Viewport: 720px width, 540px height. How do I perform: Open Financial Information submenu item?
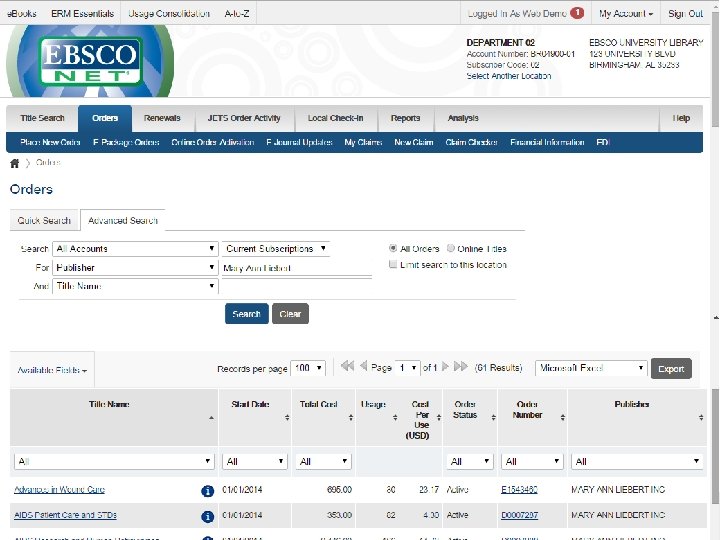tap(547, 142)
